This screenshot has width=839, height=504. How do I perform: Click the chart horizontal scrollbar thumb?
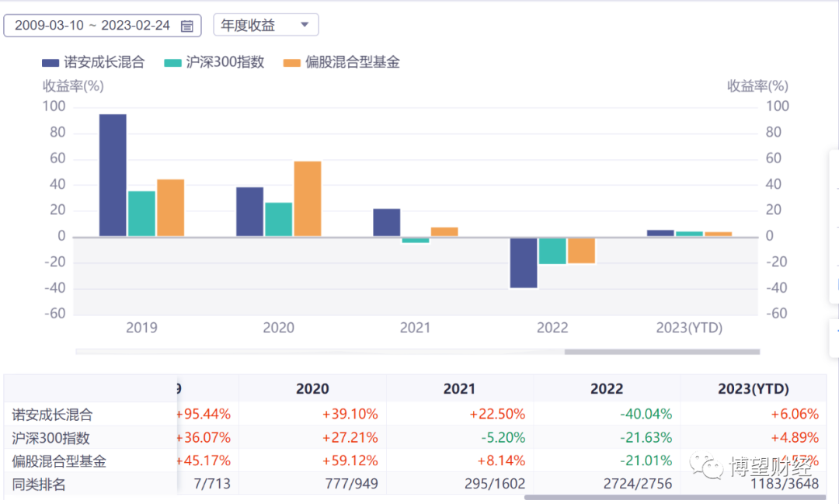pos(662,352)
